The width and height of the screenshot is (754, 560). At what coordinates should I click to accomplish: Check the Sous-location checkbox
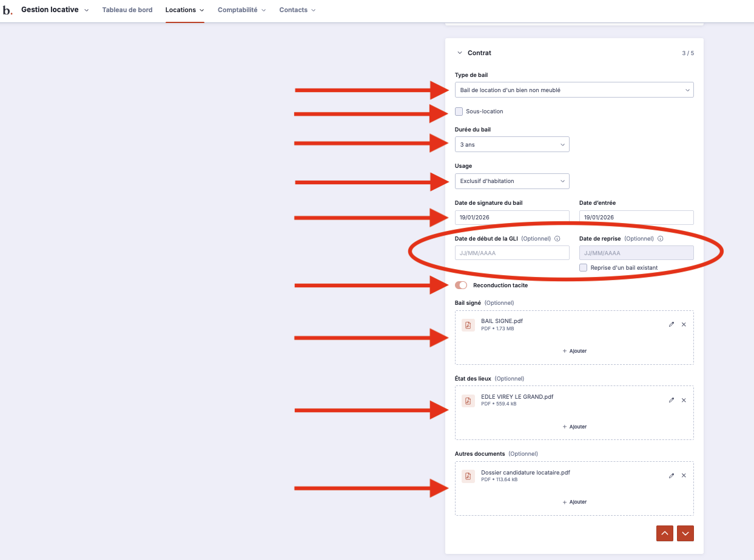459,112
